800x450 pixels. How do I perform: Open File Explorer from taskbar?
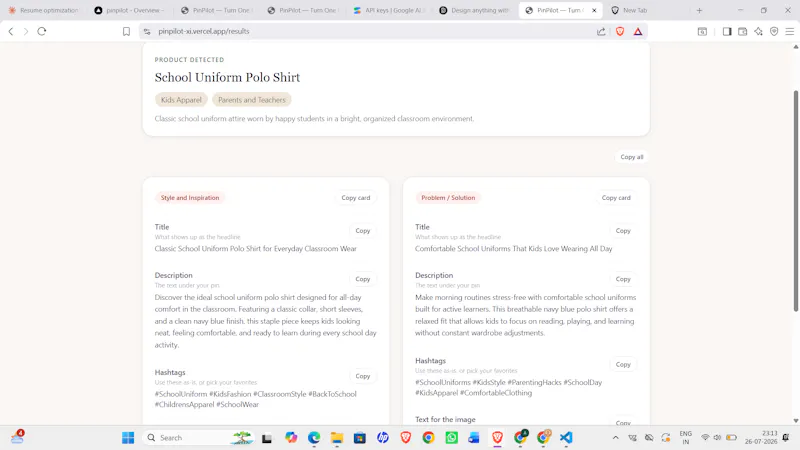click(x=337, y=438)
